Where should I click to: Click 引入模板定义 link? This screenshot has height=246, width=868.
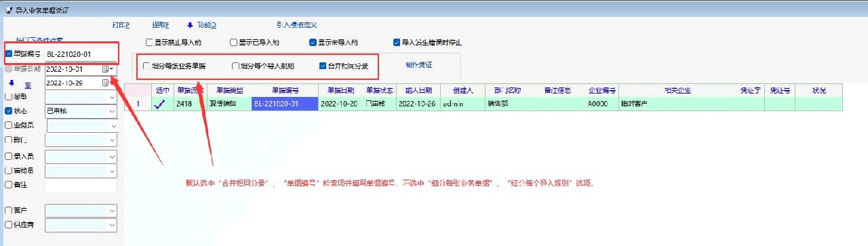[296, 25]
